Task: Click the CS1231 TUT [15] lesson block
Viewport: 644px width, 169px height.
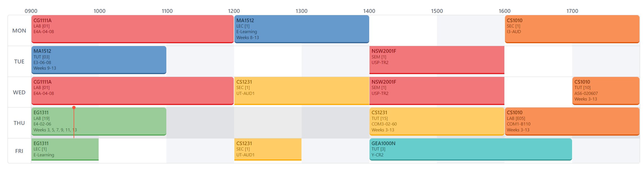Action: 437,121
